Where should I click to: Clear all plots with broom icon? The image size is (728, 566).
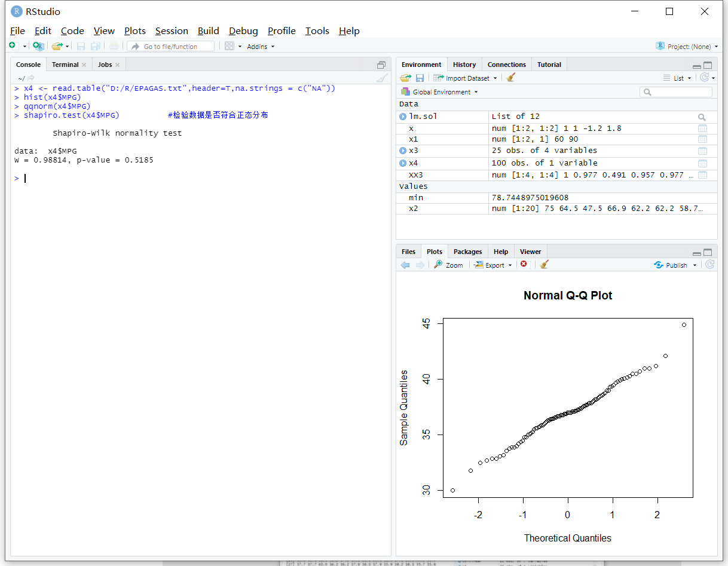[543, 265]
